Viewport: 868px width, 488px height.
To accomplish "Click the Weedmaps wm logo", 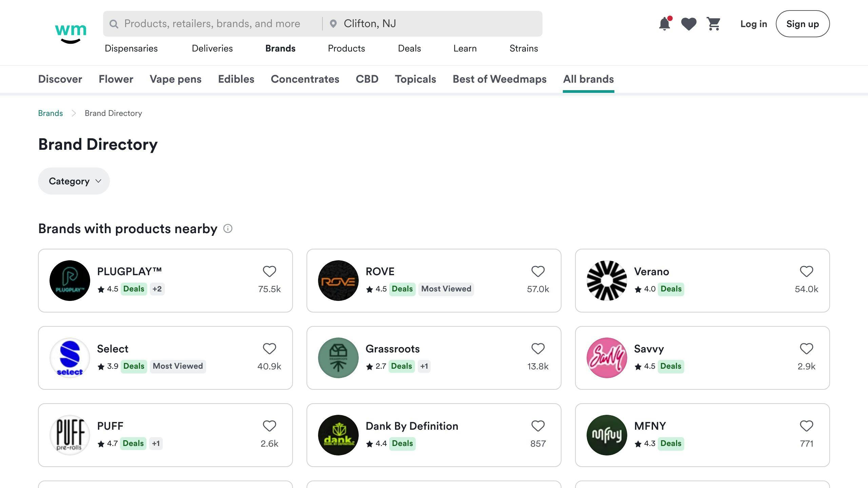I will tap(71, 33).
